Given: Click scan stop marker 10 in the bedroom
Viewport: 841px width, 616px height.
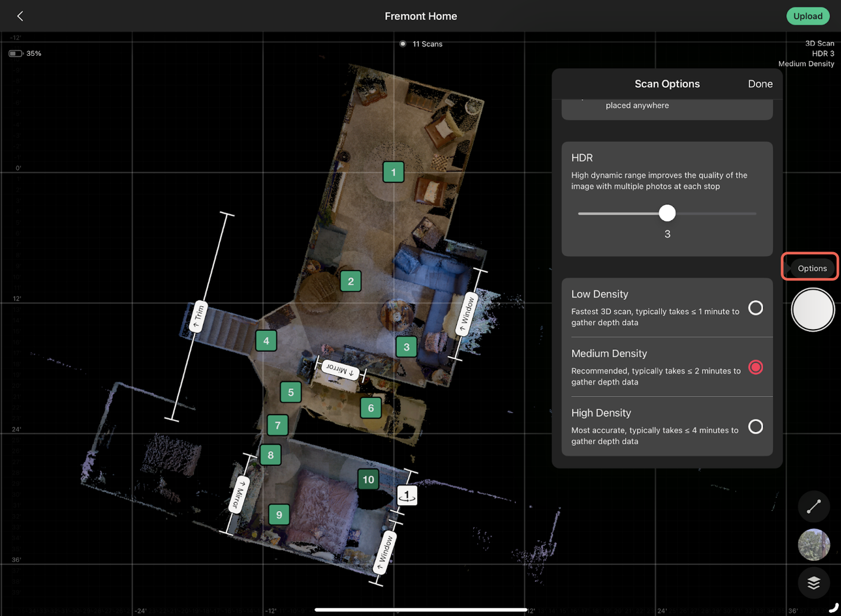Looking at the screenshot, I should [x=368, y=479].
